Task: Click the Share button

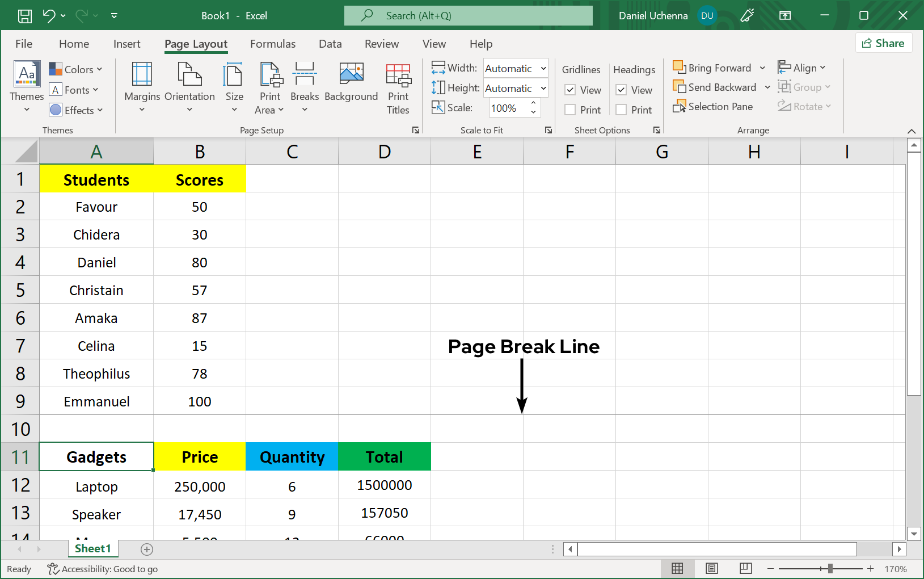Action: click(883, 43)
